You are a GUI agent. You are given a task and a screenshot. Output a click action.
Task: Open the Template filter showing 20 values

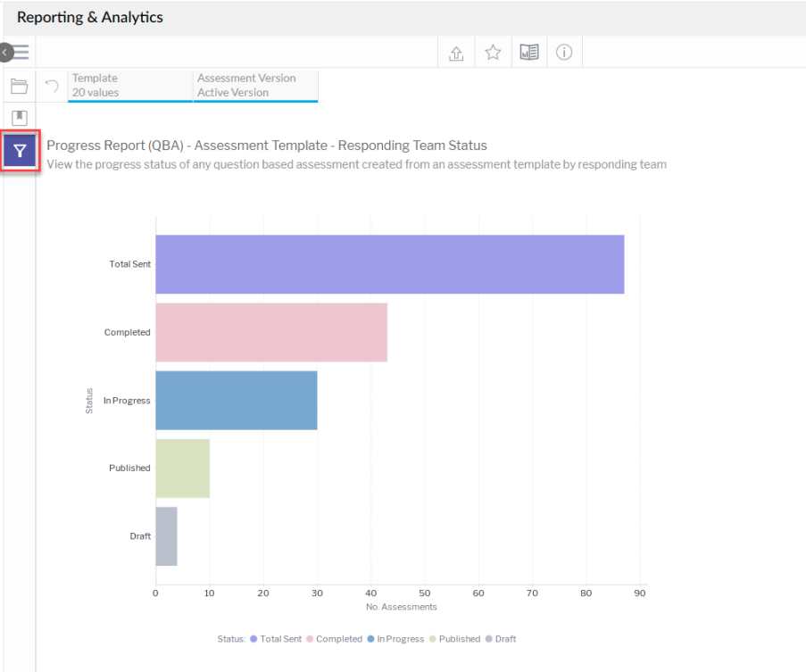pyautogui.click(x=129, y=86)
